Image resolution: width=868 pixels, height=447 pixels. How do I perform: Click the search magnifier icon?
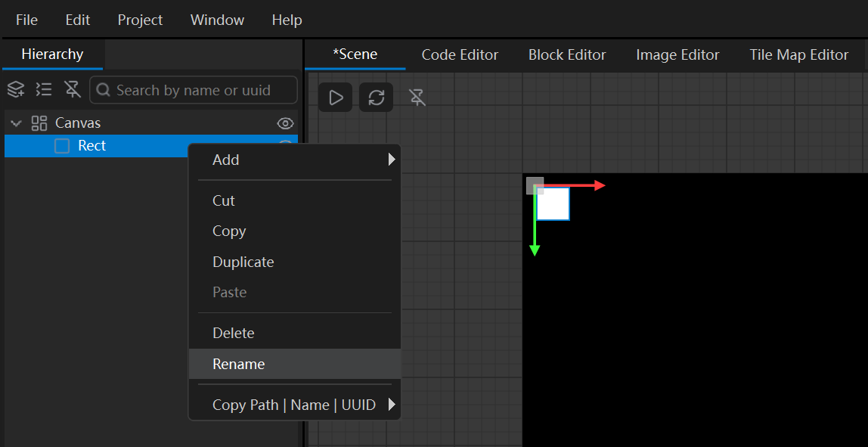coord(104,90)
